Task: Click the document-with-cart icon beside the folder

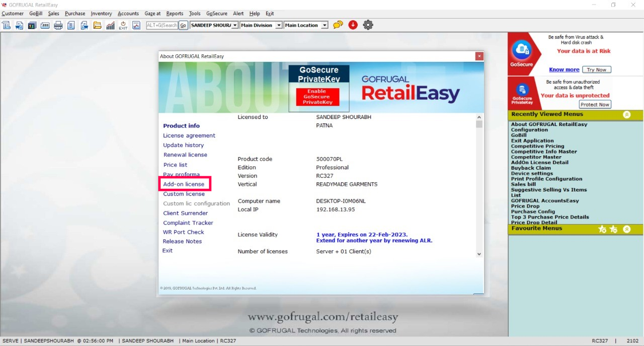Action: pyautogui.click(x=85, y=25)
